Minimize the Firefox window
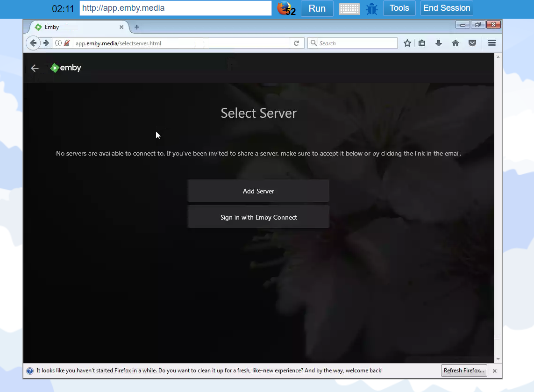 click(463, 24)
